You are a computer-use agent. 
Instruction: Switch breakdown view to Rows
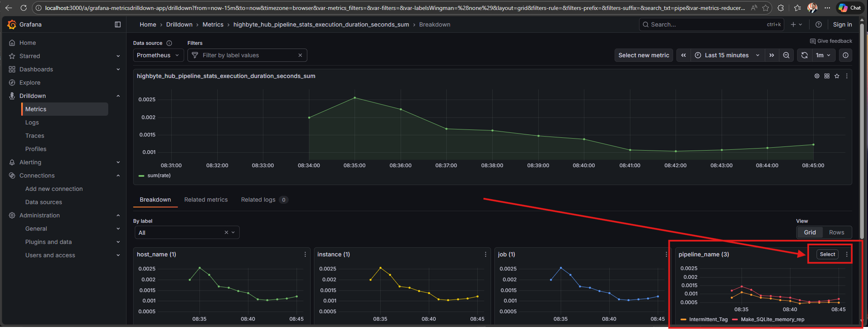836,232
